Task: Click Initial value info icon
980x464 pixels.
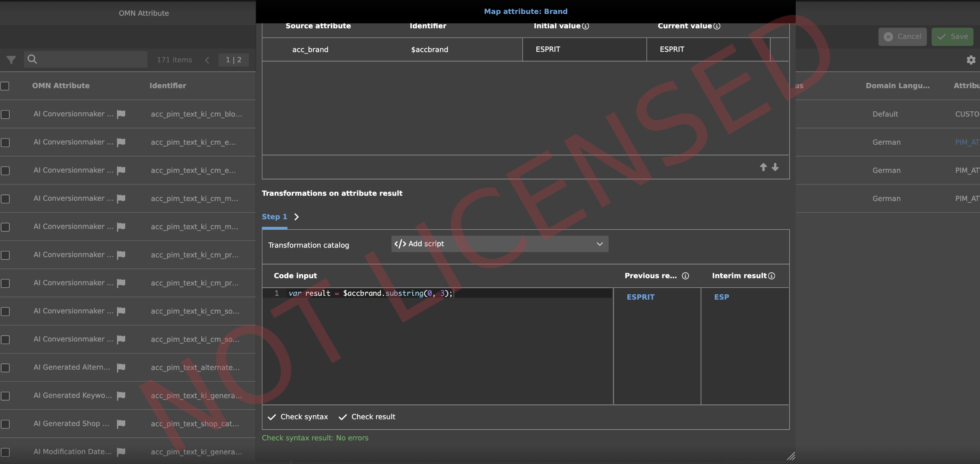Action: pos(586,26)
